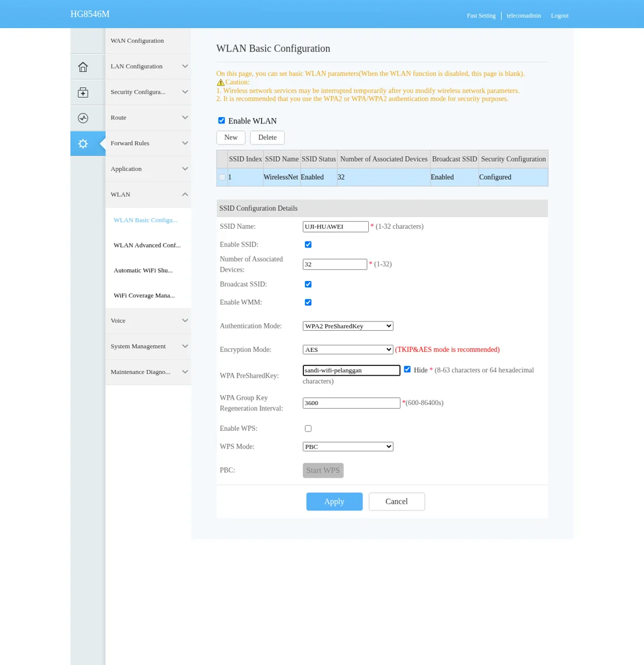Select the WirelessNet SSID table cell
This screenshot has width=644, height=665.
pos(281,177)
